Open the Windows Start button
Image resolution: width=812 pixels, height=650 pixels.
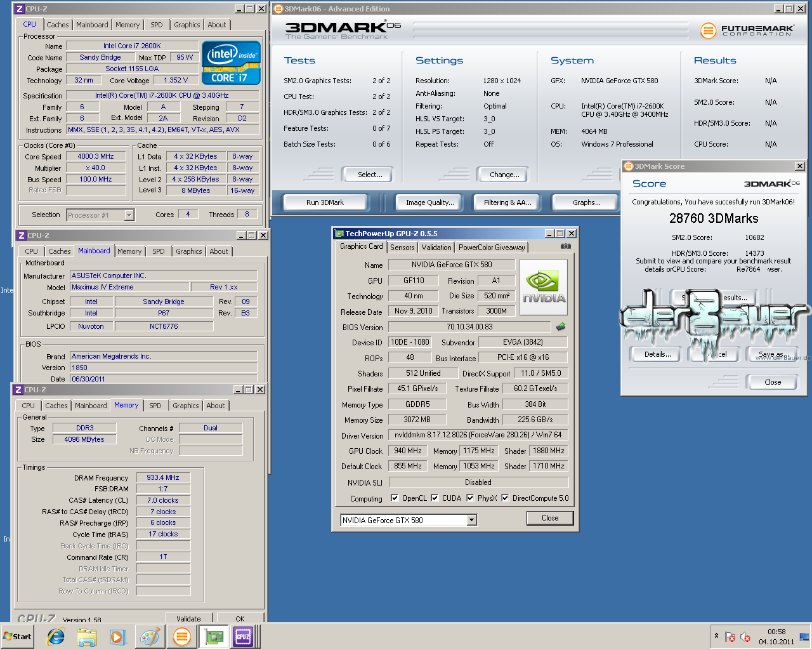tap(17, 637)
